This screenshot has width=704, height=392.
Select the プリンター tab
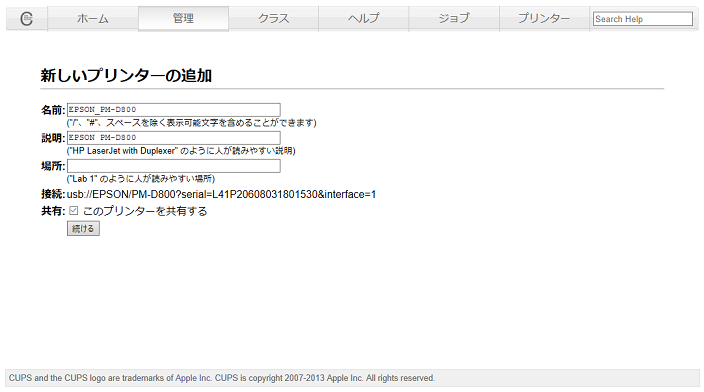point(544,18)
